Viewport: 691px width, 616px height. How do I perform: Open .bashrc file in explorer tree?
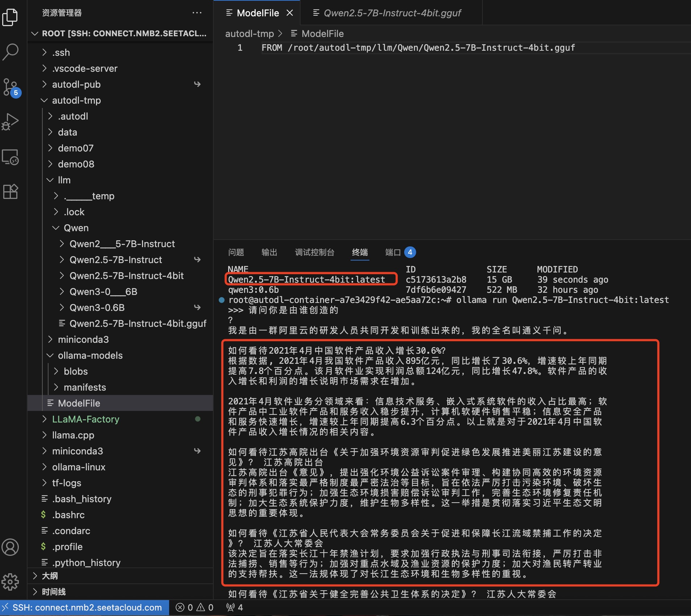pyautogui.click(x=68, y=515)
